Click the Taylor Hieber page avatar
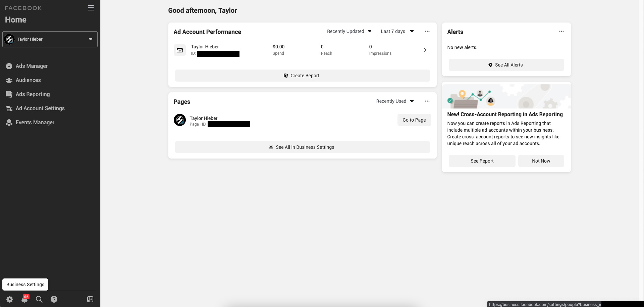This screenshot has width=644, height=307. (x=180, y=120)
